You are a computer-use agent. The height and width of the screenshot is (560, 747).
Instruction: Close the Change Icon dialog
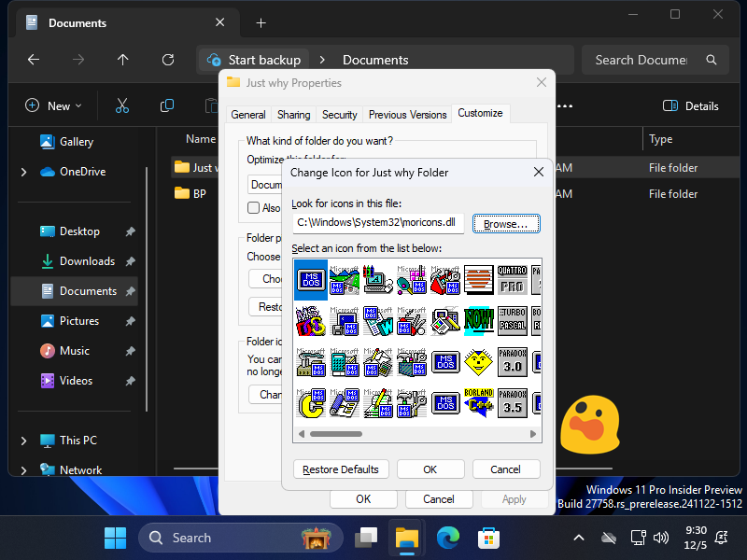(x=539, y=172)
